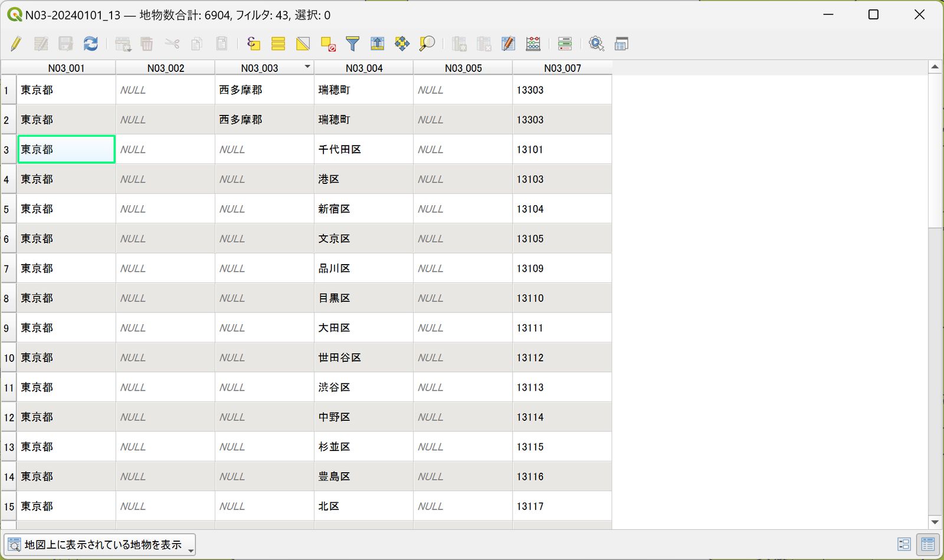Click the N03_004 column header
Image resolution: width=944 pixels, height=560 pixels.
pos(363,68)
